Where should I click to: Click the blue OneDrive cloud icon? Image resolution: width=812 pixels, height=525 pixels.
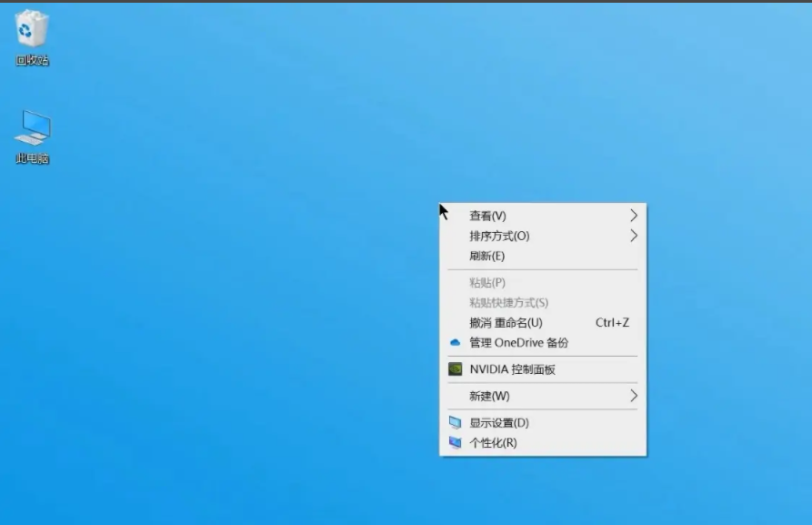pyautogui.click(x=456, y=343)
